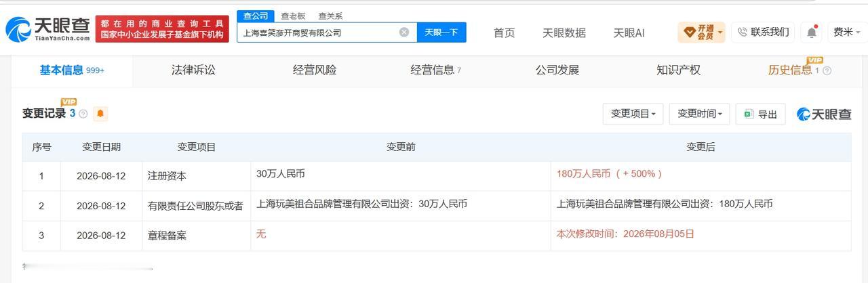The height and width of the screenshot is (283, 868).
Task: Select the Excel icon on 导出
Action: point(749,114)
